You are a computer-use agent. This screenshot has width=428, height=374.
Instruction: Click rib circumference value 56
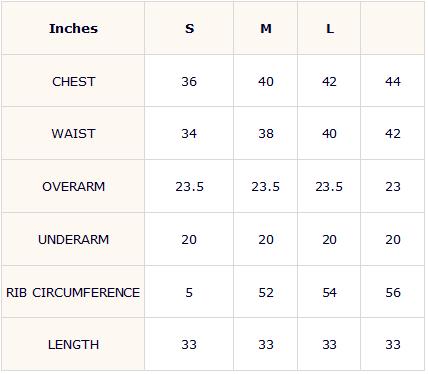coord(393,292)
